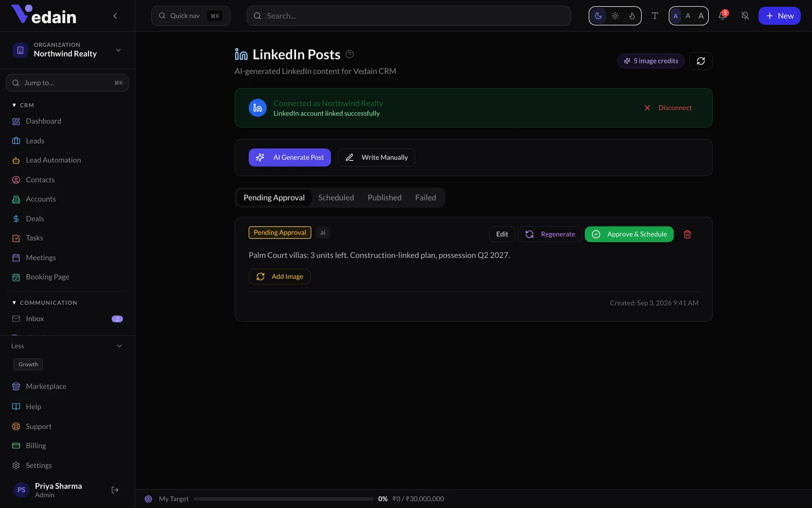Edit the pending post
812x508 pixels.
click(x=502, y=234)
